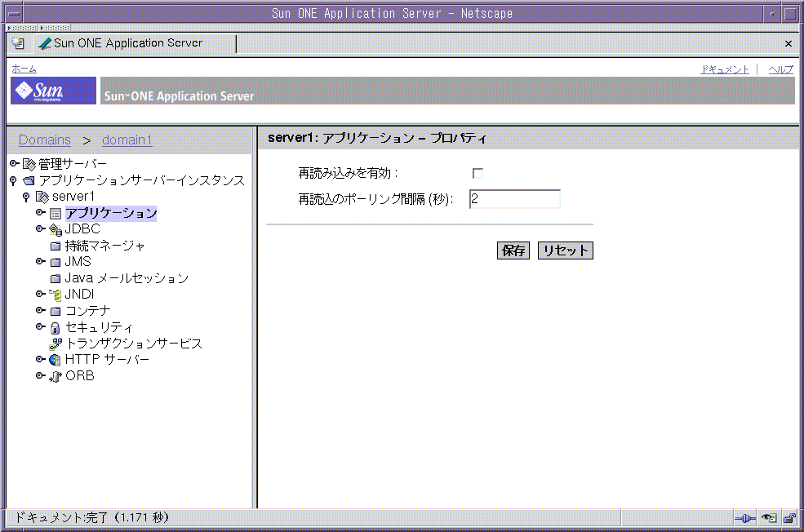
Task: Follow the Domains breadcrumb link
Action: [x=45, y=140]
